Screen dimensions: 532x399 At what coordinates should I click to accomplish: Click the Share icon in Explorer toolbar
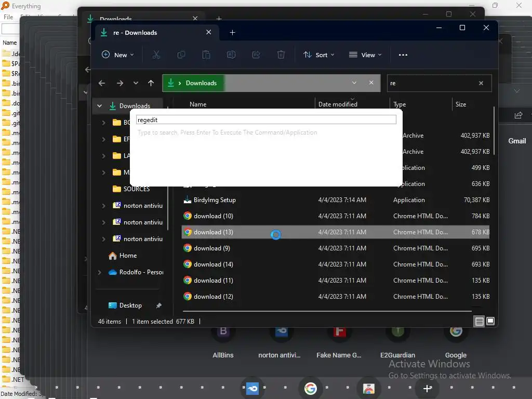[x=256, y=55]
